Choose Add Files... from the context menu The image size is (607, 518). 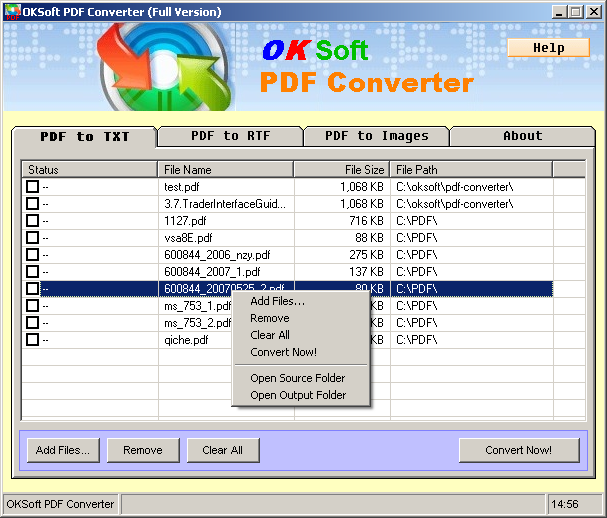tap(277, 301)
